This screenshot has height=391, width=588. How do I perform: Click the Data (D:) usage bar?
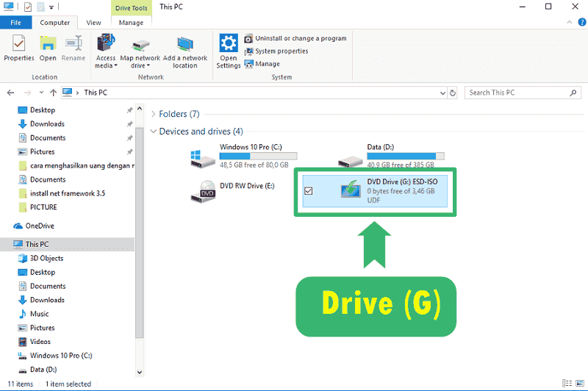tap(406, 156)
